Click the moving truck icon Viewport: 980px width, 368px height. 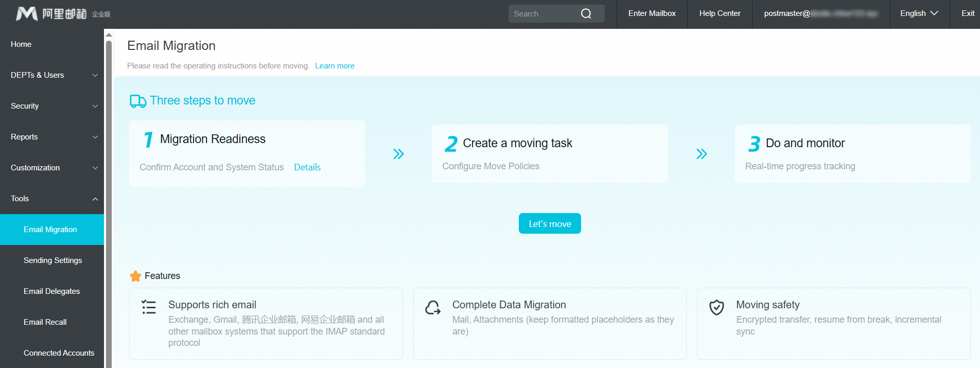(137, 101)
